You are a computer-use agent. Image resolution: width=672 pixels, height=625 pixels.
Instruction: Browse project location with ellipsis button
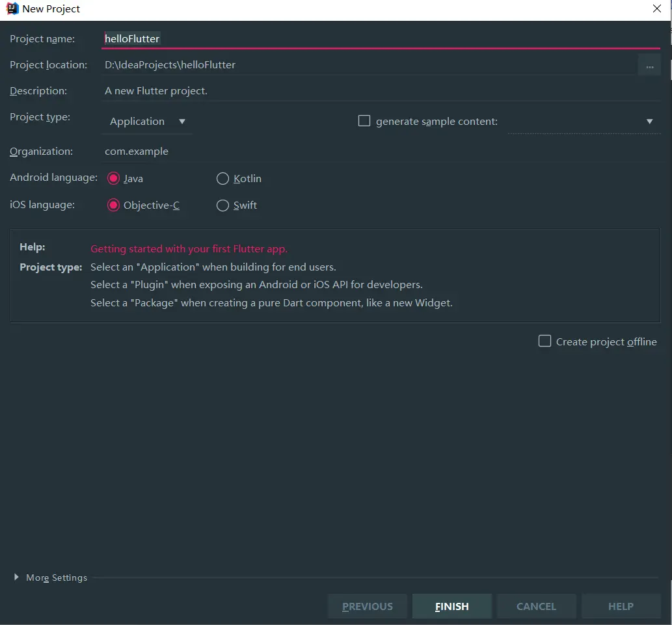pyautogui.click(x=650, y=66)
